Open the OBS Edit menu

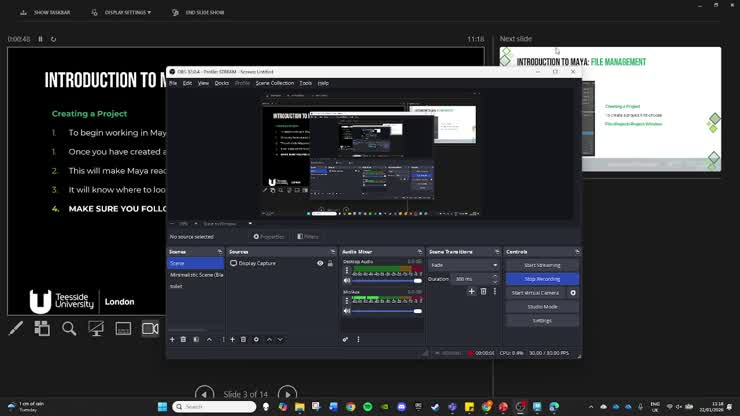(187, 83)
